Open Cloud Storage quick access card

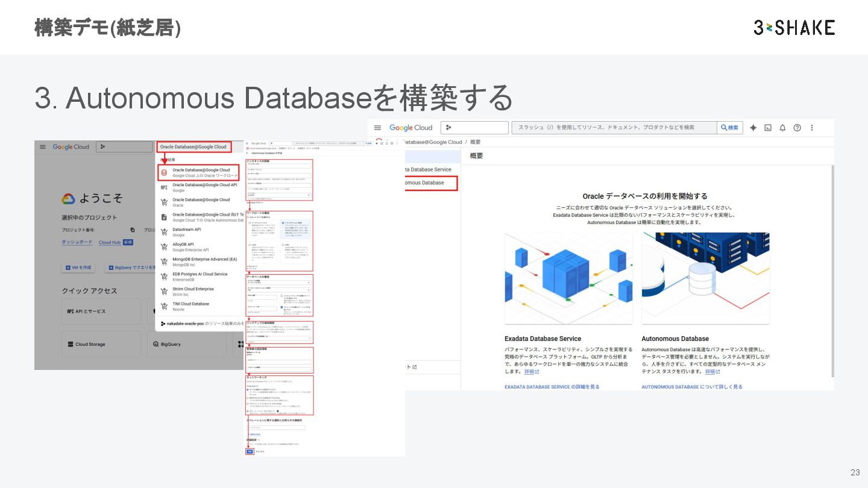(x=101, y=344)
